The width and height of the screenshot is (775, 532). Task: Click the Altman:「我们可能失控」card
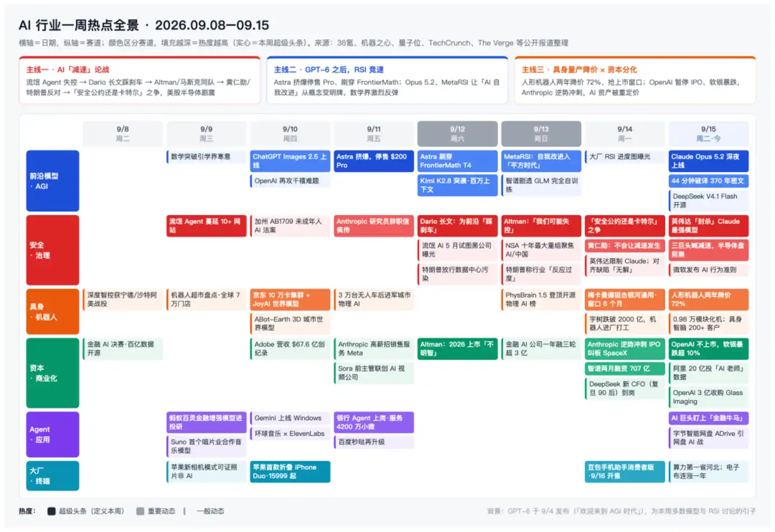point(541,226)
